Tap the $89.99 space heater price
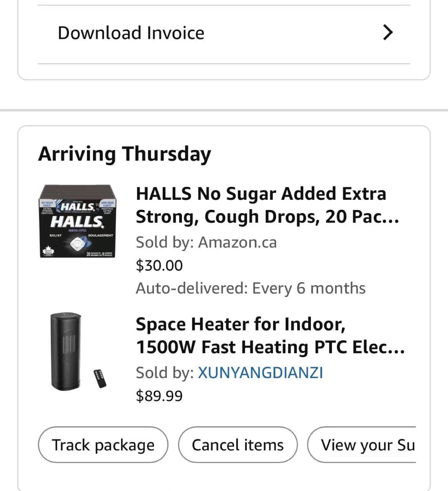The width and height of the screenshot is (448, 491). tap(159, 396)
